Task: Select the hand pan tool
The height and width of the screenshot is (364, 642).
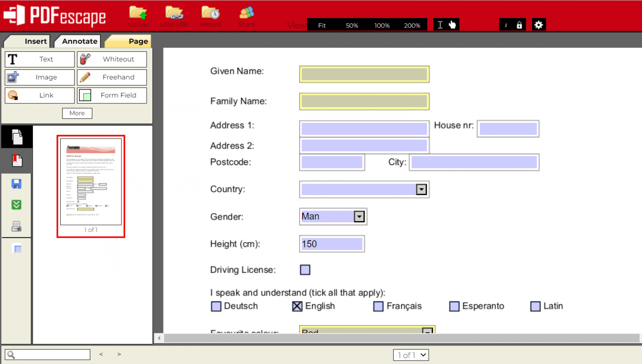Action: (452, 25)
